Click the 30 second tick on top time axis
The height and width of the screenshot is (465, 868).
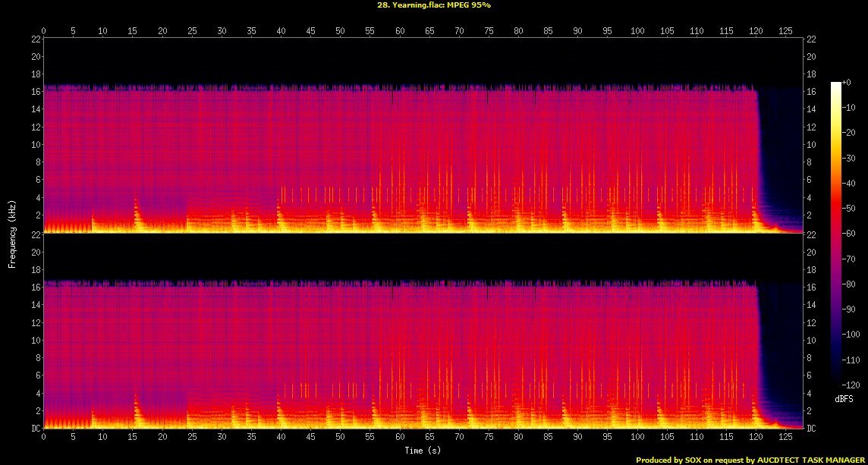tap(222, 31)
